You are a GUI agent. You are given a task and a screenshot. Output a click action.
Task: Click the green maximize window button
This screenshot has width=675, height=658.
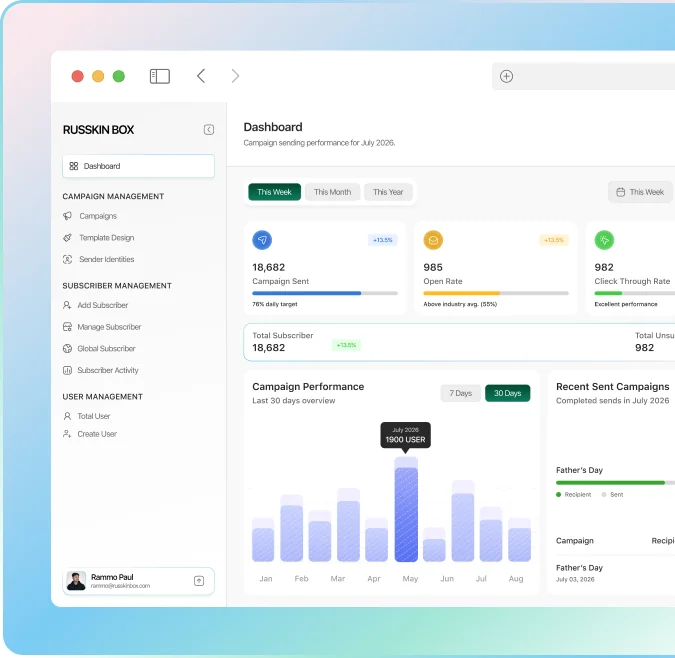[x=119, y=76]
